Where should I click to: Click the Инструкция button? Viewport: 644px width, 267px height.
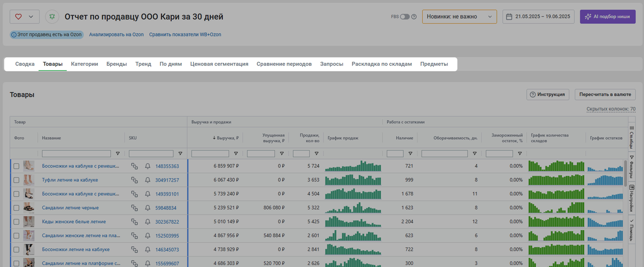click(548, 95)
